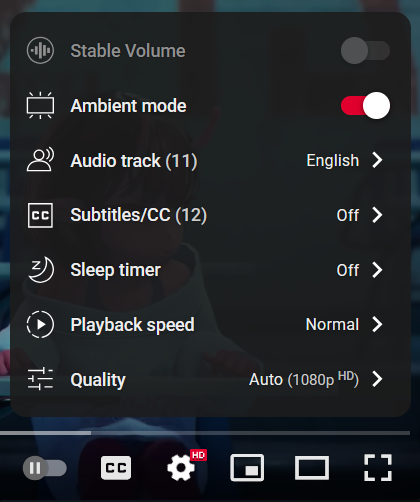The image size is (420, 502).
Task: Open the Sleep timer menu item
Action: [210, 270]
